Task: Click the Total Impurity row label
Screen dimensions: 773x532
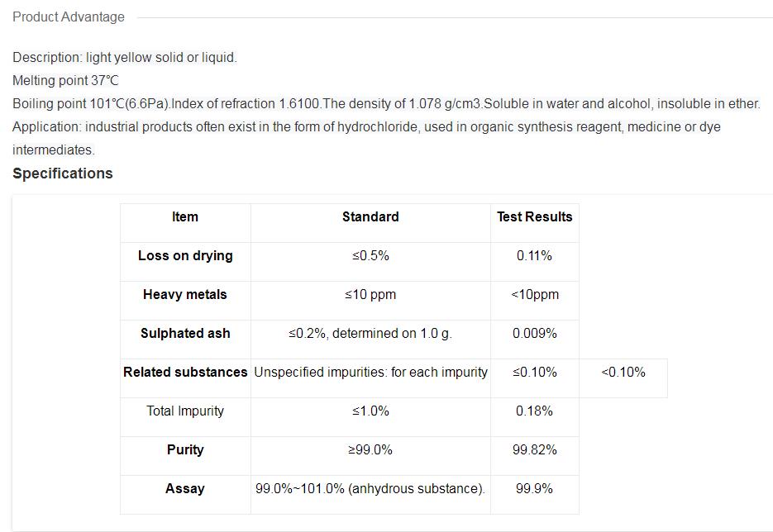Action: [185, 411]
